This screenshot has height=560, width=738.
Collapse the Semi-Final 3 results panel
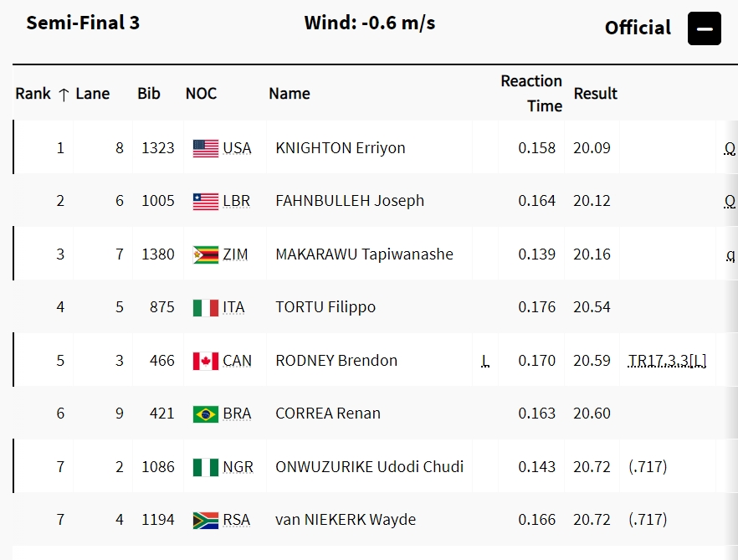704,29
